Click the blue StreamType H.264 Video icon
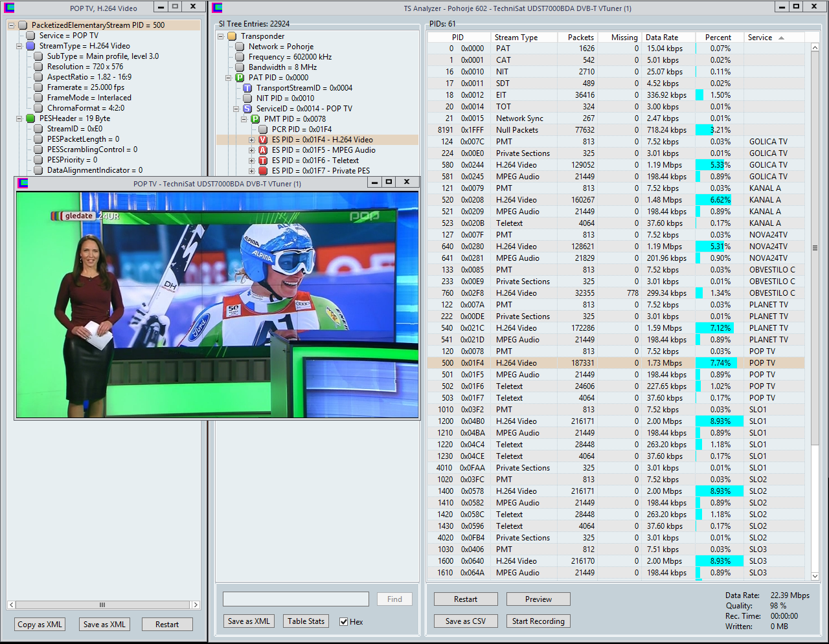Viewport: 829px width, 644px height. (x=30, y=46)
